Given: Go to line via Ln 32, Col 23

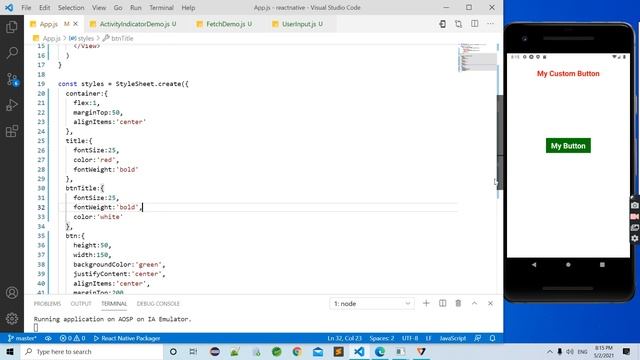Looking at the screenshot, I should [x=344, y=338].
